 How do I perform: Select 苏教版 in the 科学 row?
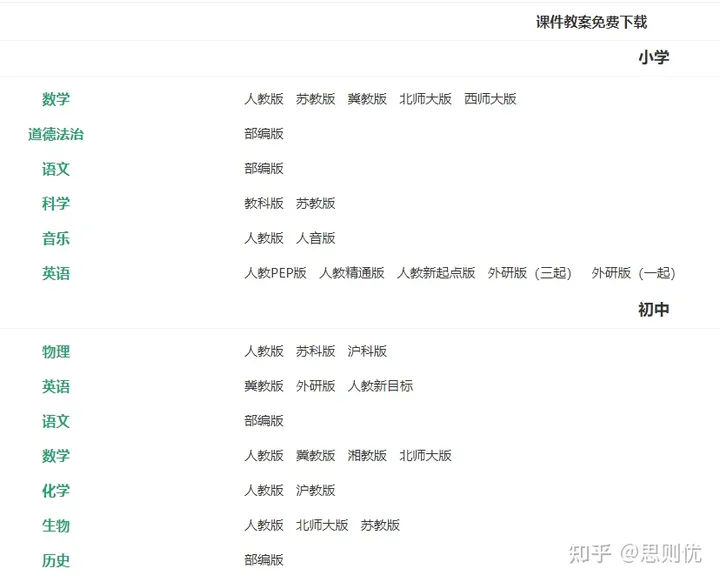point(315,203)
